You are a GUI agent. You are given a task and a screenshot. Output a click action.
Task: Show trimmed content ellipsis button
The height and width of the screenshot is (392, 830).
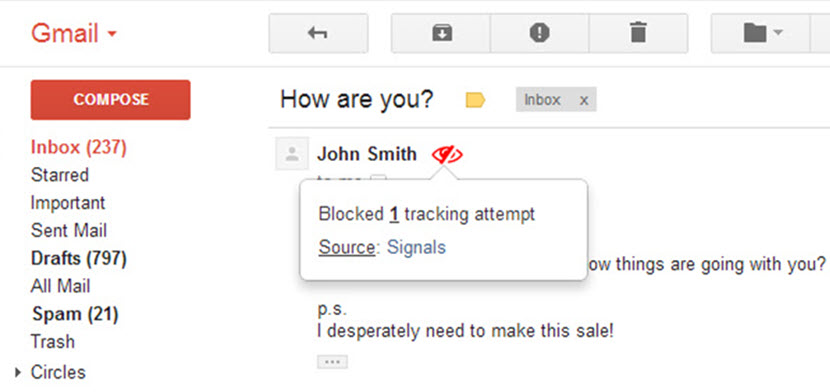point(332,362)
